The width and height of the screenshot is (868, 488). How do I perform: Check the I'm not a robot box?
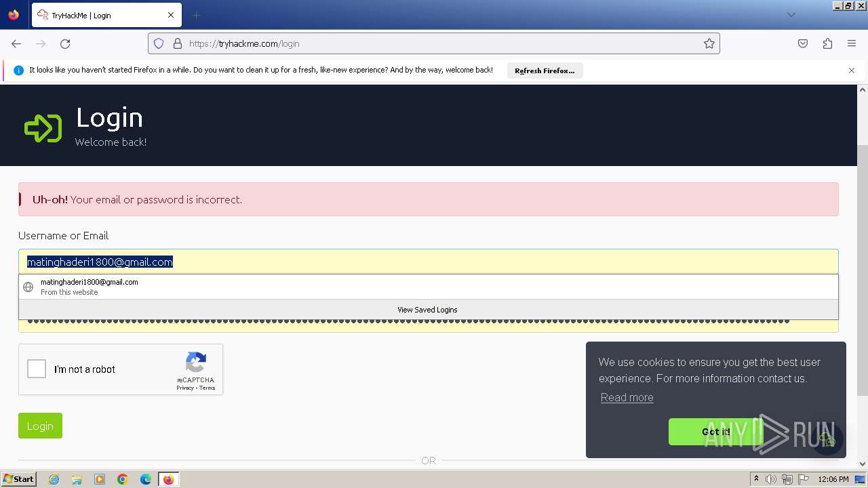coord(37,369)
